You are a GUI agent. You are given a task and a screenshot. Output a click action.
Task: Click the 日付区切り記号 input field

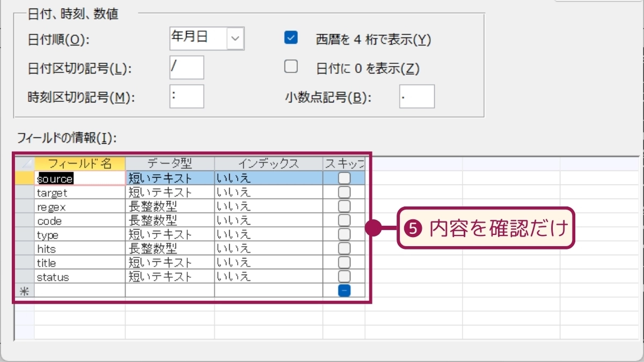pos(186,68)
